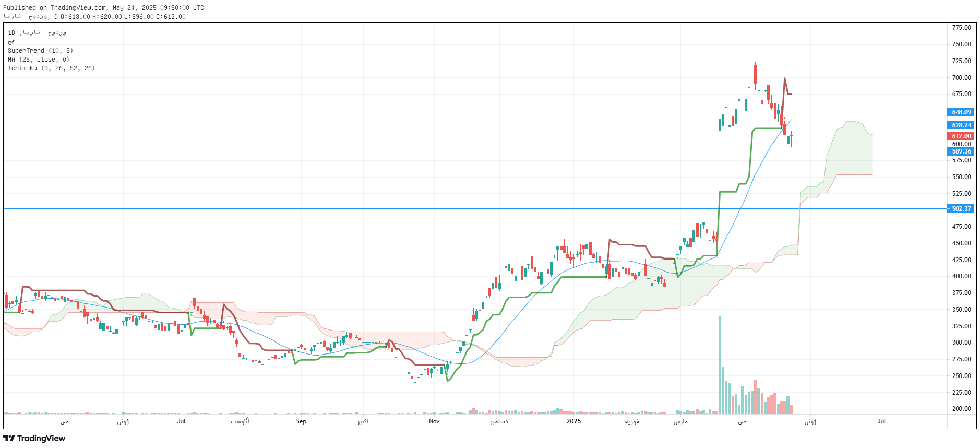Click the 400.00 price axis tick
This screenshot has width=980, height=448.
[961, 276]
